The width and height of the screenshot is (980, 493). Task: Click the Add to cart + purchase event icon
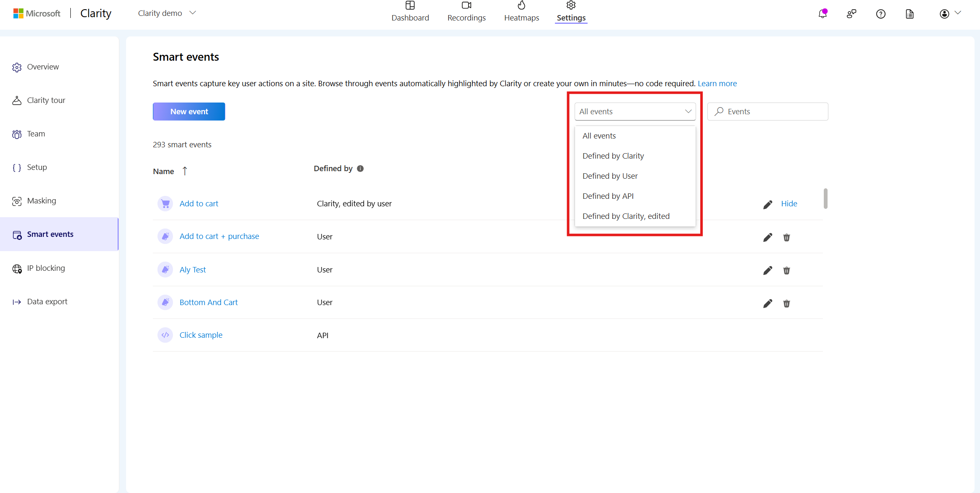coord(165,236)
